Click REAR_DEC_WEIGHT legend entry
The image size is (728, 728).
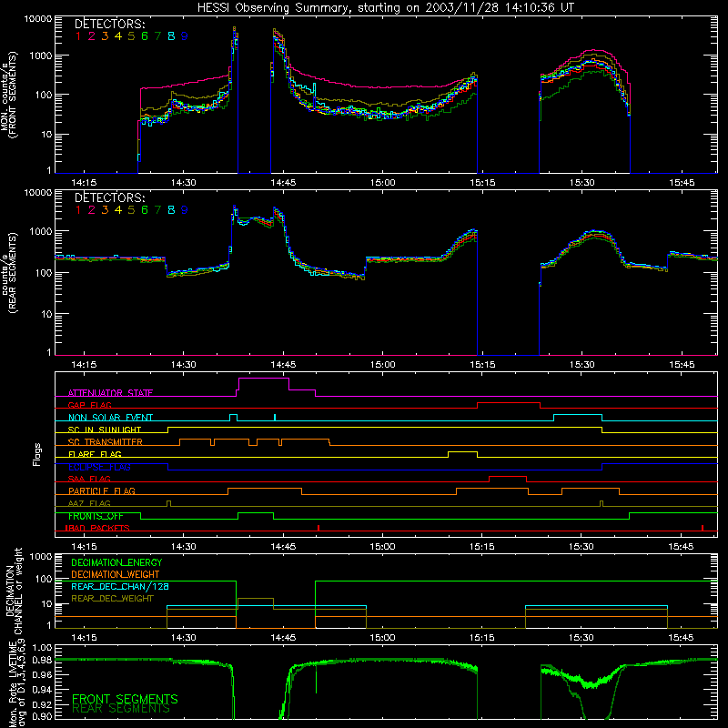click(112, 599)
